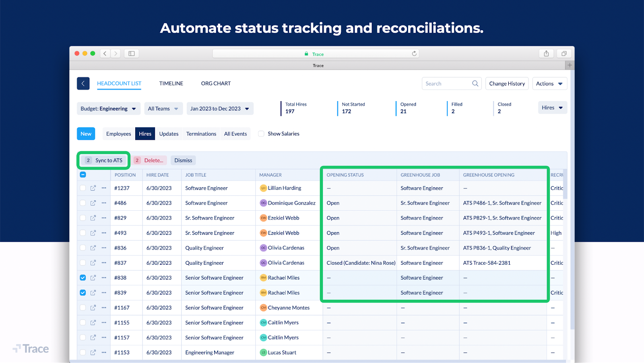Open more options dots for position #1167
Image resolution: width=644 pixels, height=363 pixels.
[x=104, y=307]
